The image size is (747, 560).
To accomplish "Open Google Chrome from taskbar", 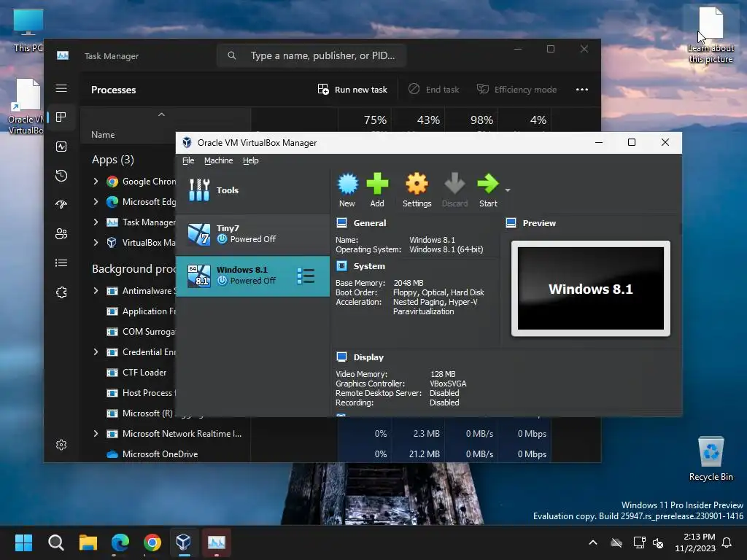I will coord(152,542).
